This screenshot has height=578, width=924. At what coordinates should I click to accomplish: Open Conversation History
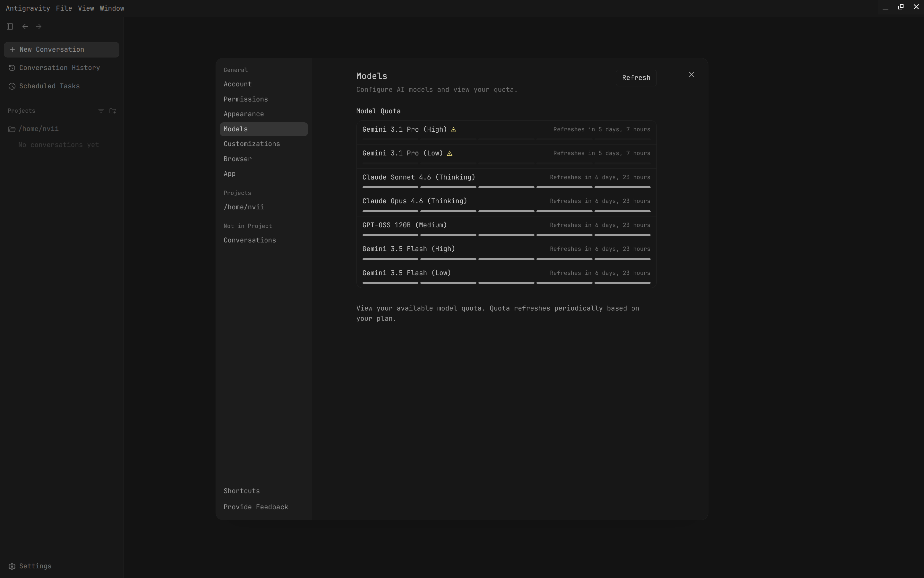(62, 68)
